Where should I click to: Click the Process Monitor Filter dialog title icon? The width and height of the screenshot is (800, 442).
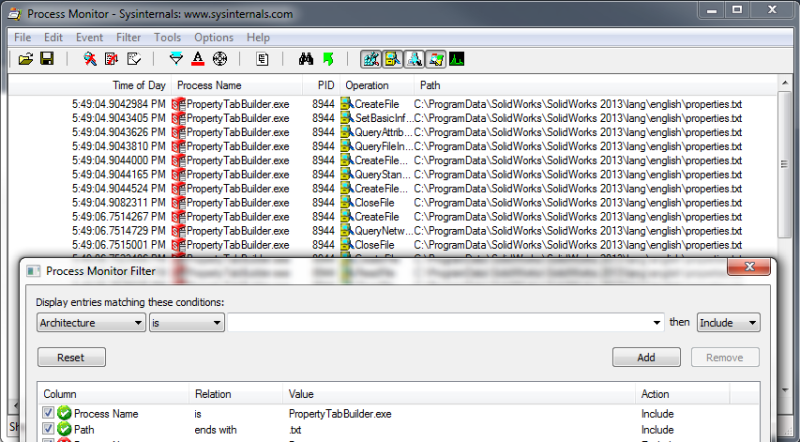click(x=33, y=271)
